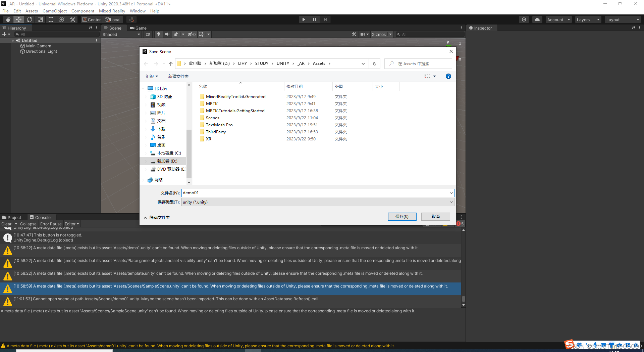This screenshot has height=352, width=644.
Task: Refresh the folder view in dialog
Action: coord(374,64)
